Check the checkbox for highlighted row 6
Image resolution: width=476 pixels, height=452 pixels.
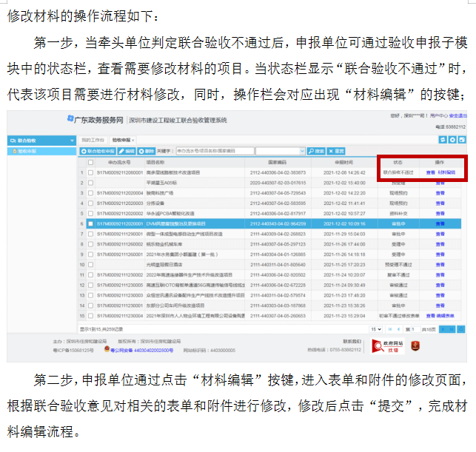90,223
